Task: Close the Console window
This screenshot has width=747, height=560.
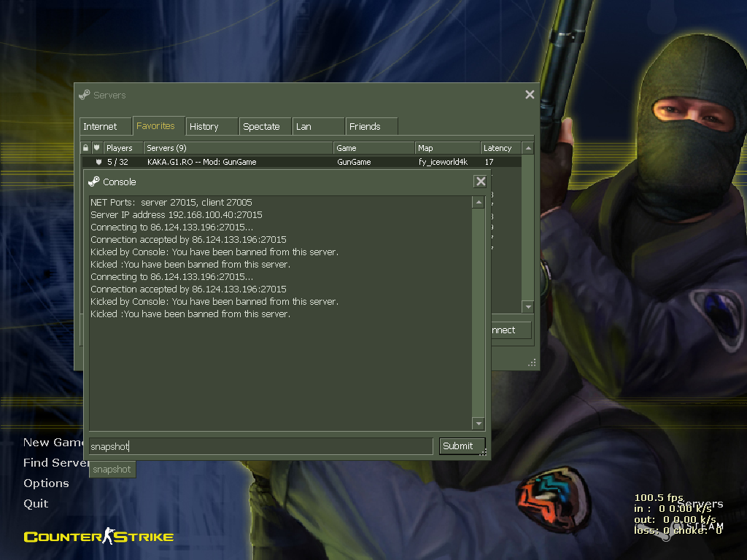Action: 481,182
